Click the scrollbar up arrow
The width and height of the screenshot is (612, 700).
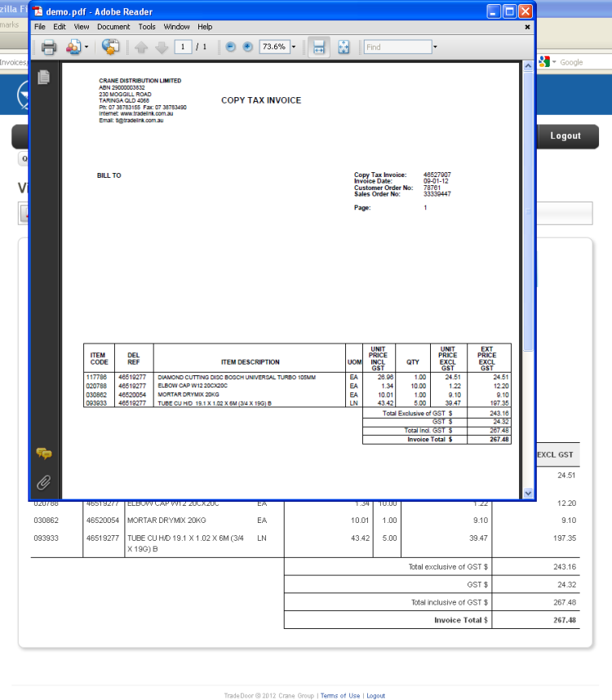click(528, 66)
